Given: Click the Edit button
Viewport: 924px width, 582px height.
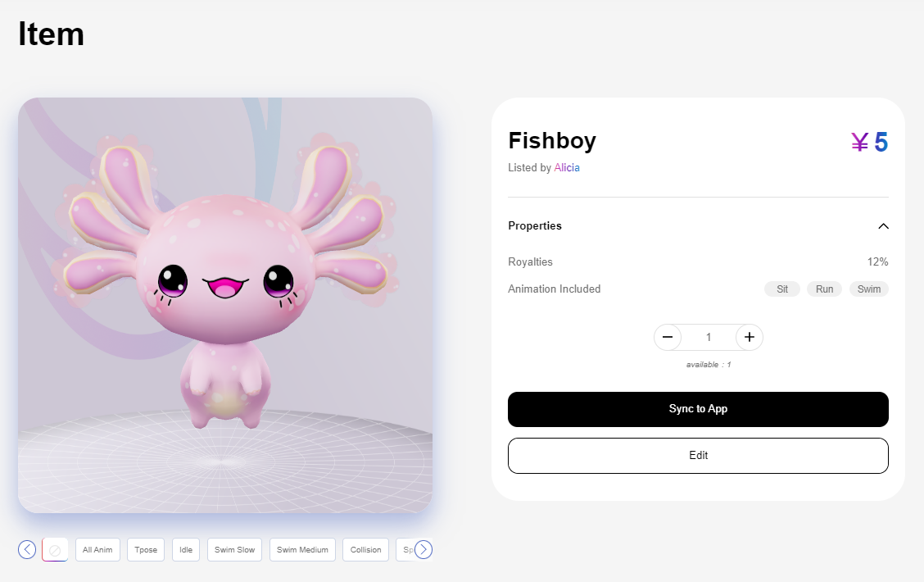Looking at the screenshot, I should coord(698,456).
